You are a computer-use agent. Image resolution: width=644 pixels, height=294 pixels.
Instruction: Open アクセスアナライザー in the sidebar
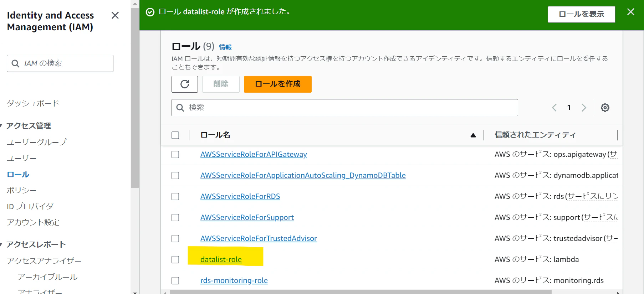(x=44, y=261)
